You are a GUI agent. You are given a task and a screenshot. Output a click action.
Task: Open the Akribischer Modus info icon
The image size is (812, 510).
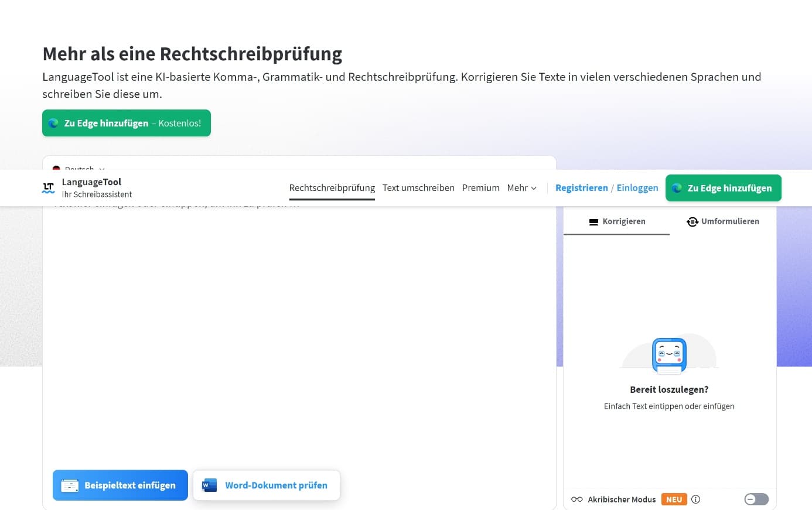click(x=695, y=499)
